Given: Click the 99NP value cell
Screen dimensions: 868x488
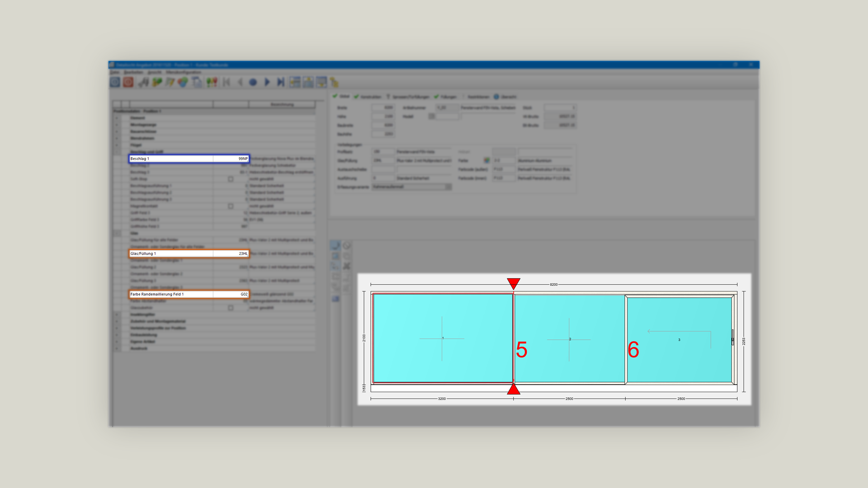Looking at the screenshot, I should 231,159.
